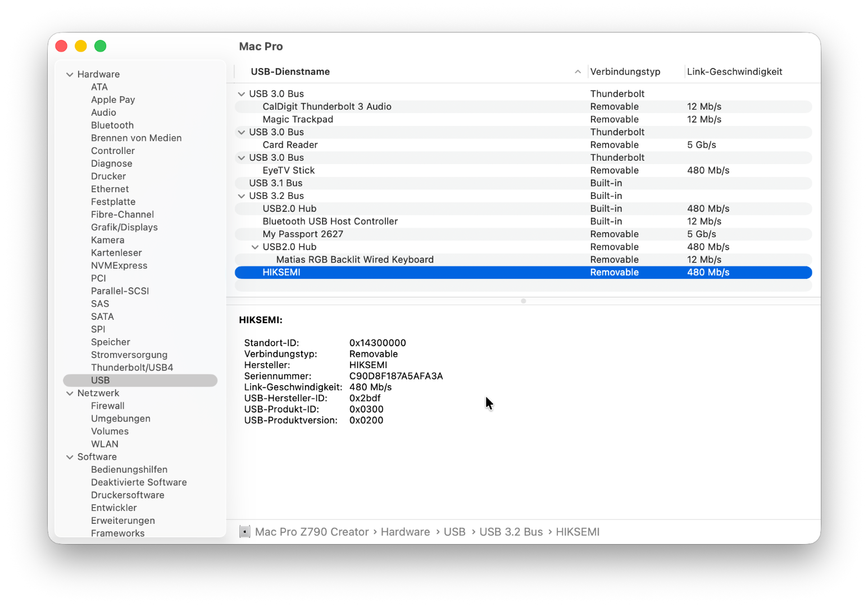Minimize the Mac Pro window
868x607 pixels.
tap(81, 46)
